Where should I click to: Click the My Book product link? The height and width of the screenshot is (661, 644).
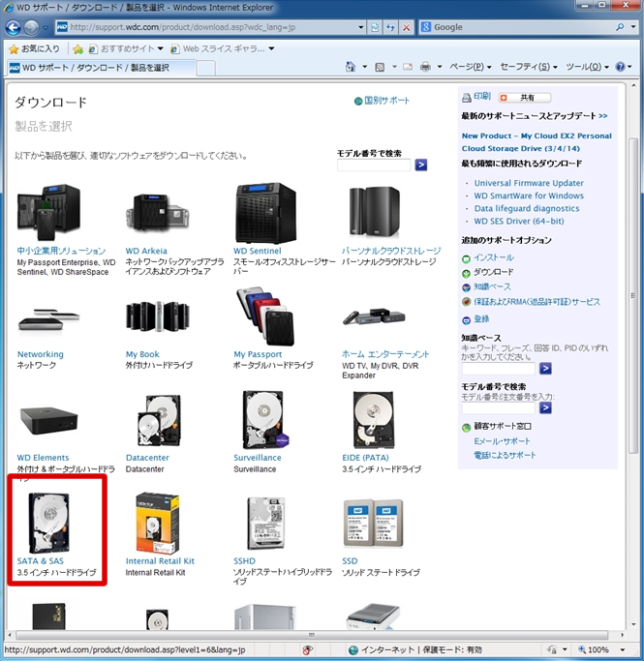[x=142, y=354]
